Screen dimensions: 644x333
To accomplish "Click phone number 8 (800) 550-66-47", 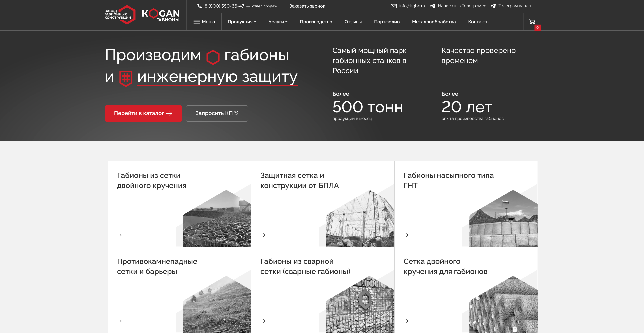I will [224, 6].
